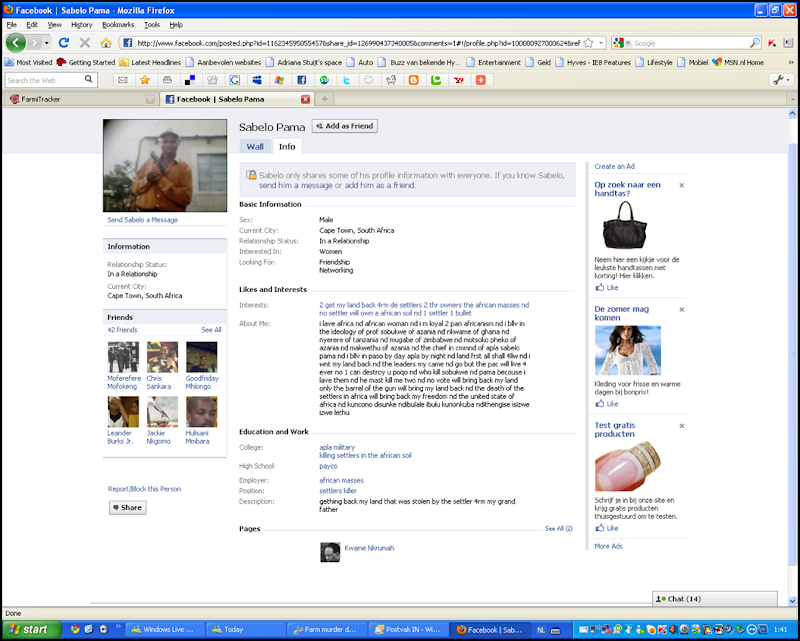Image resolution: width=800 pixels, height=641 pixels.
Task: Open the Bookmarks menu
Action: click(118, 24)
